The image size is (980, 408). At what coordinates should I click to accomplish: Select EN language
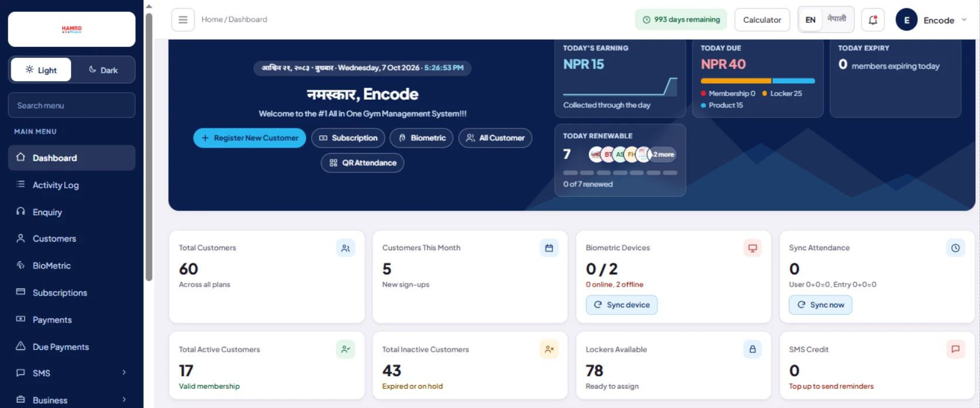pyautogui.click(x=811, y=20)
